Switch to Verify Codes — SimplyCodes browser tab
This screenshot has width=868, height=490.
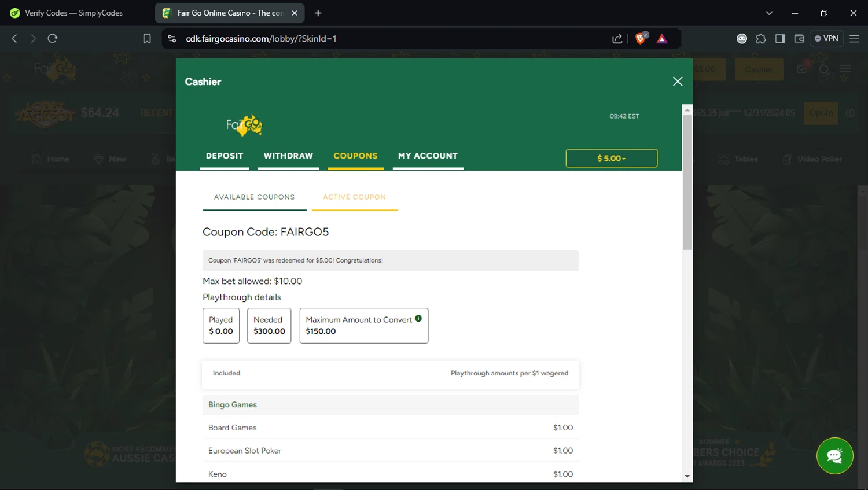pyautogui.click(x=74, y=13)
